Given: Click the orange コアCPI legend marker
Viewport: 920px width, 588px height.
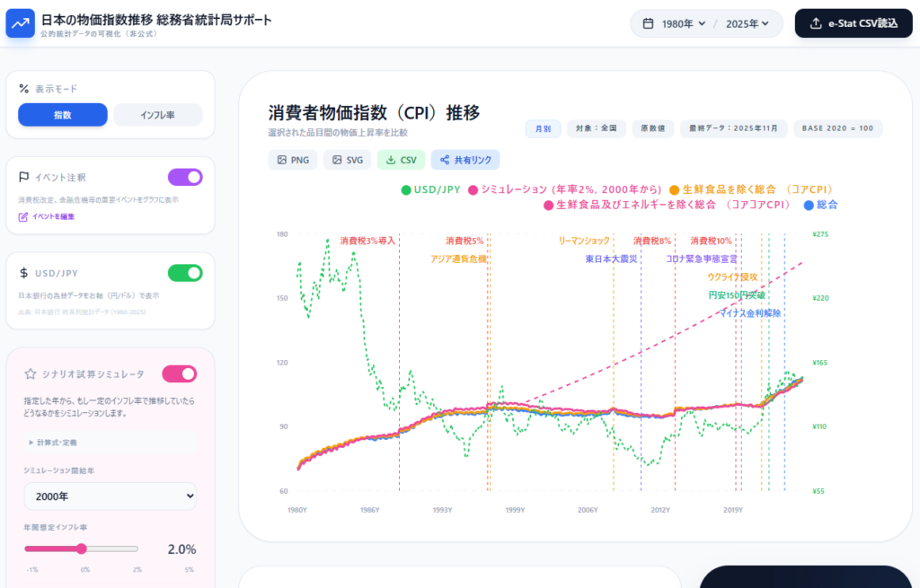Looking at the screenshot, I should tap(674, 189).
